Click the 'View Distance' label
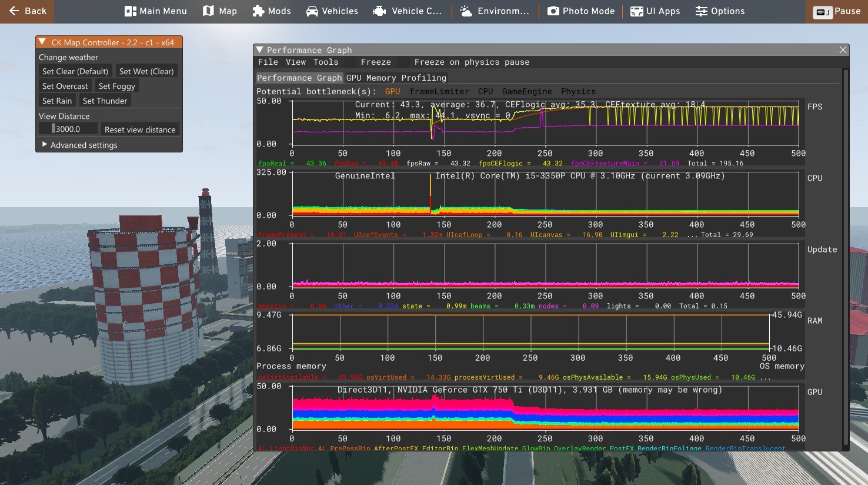Viewport: 868px width, 485px height. [x=64, y=116]
